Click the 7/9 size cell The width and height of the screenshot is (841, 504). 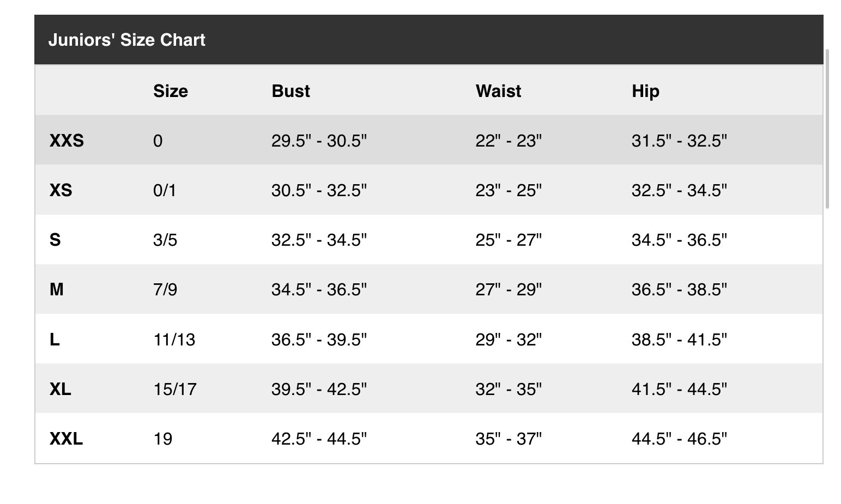tap(165, 289)
